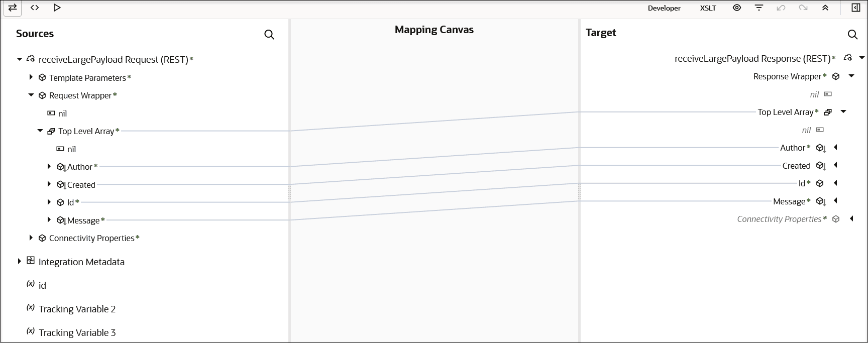Toggle the right side panel icon

(855, 8)
